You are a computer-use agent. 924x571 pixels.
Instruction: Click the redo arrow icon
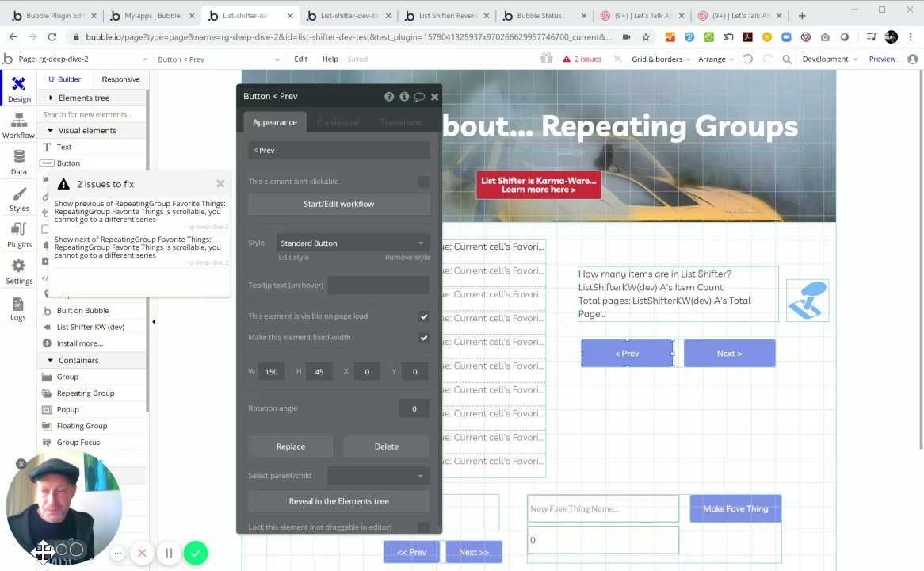coord(767,59)
